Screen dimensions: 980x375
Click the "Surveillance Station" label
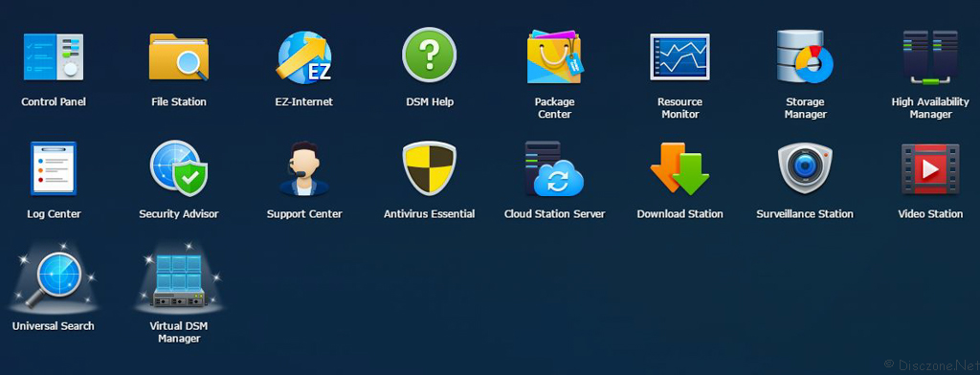[x=805, y=213]
